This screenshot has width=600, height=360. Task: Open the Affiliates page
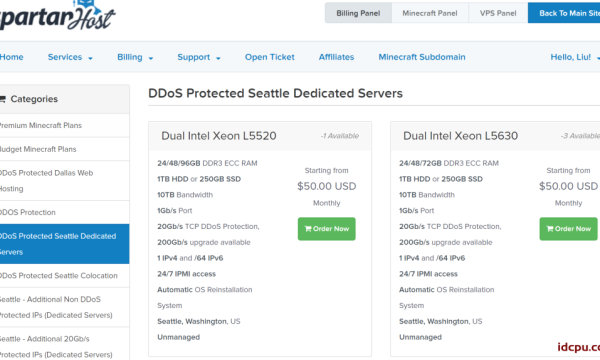coord(336,57)
